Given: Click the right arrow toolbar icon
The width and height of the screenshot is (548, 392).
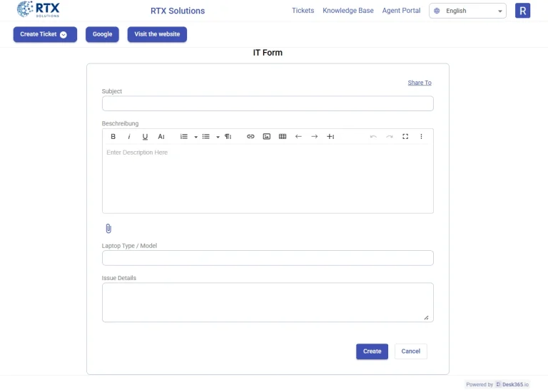Looking at the screenshot, I should coord(315,136).
